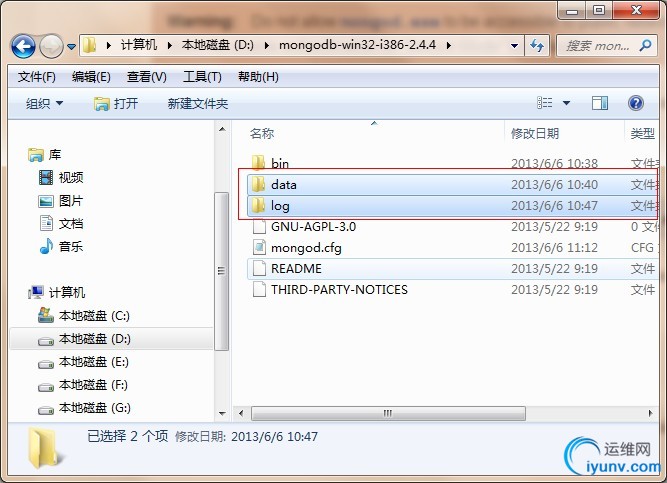Go back with the blue Back arrow
The image size is (667, 483).
click(23, 46)
